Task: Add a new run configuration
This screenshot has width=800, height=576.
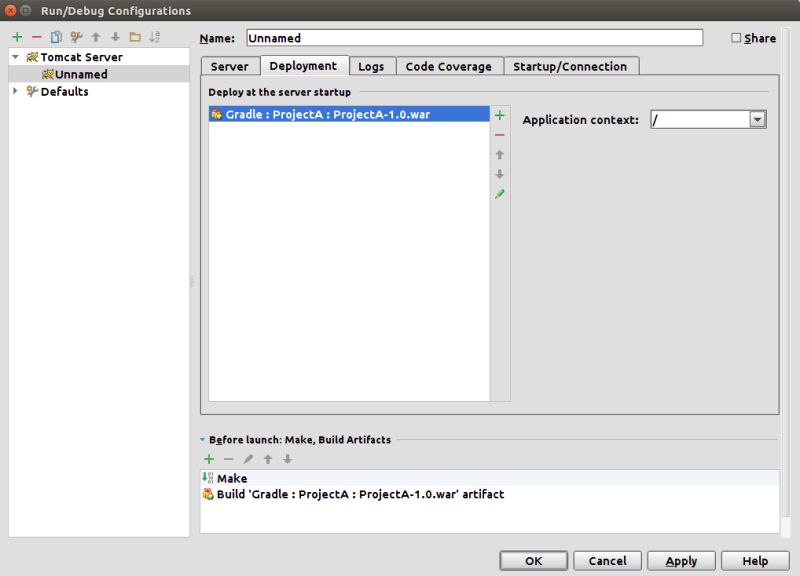Action: [17, 35]
